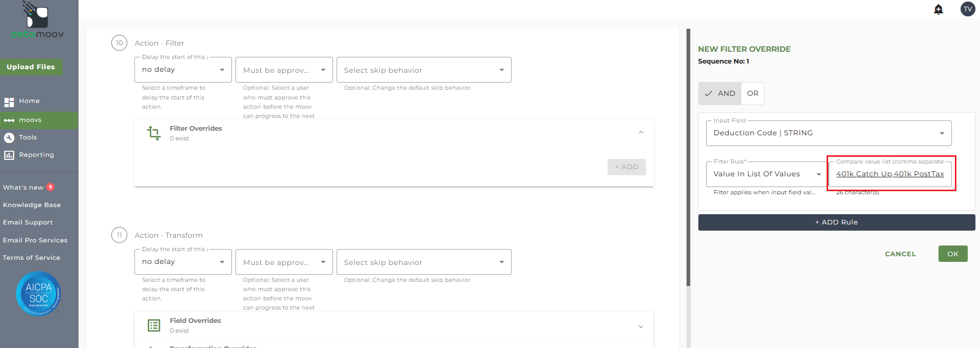Expand the Field Overrides panel
Viewport: 980px width, 348px height.
(x=641, y=326)
